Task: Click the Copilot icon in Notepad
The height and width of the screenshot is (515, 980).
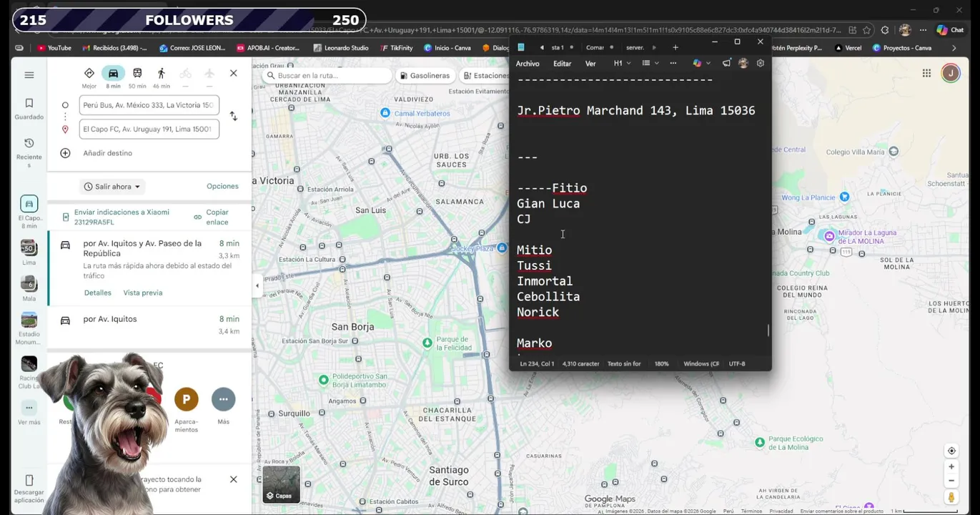Action: (x=697, y=64)
